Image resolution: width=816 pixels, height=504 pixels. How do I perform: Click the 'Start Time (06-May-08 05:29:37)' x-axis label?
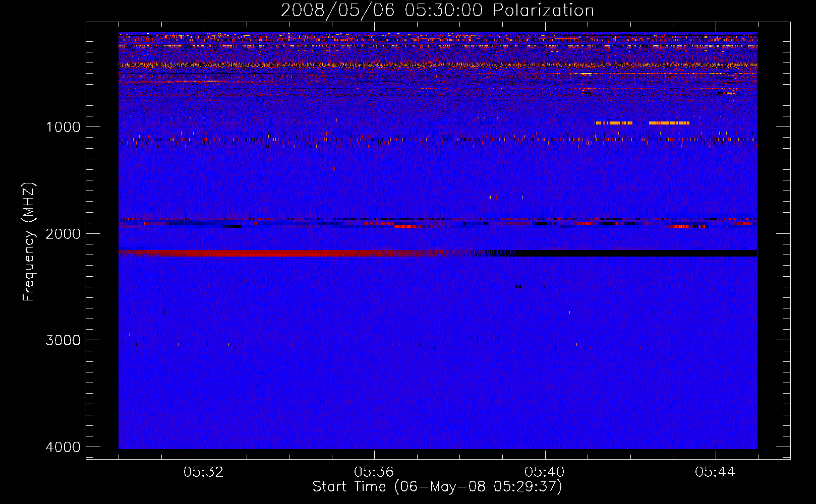click(437, 487)
